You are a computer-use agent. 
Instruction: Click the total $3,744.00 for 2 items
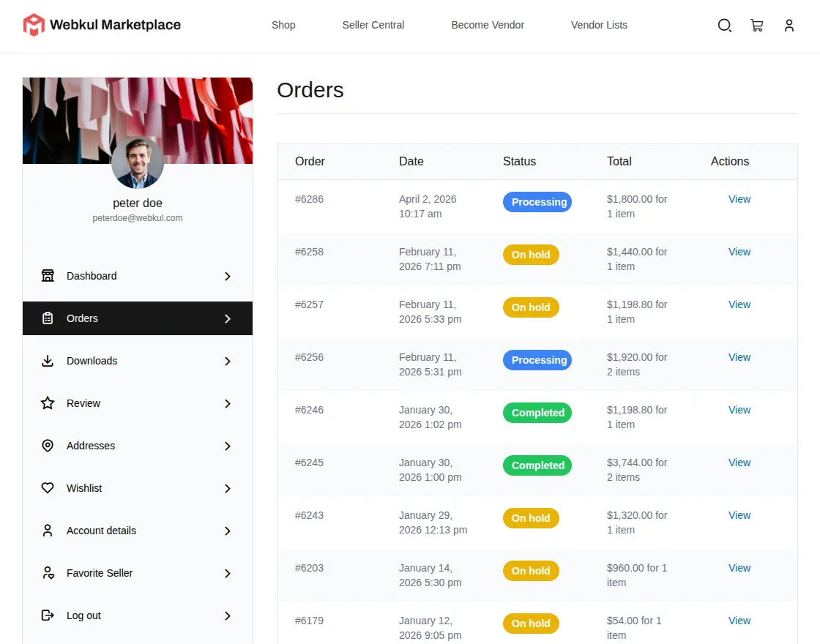coord(637,470)
